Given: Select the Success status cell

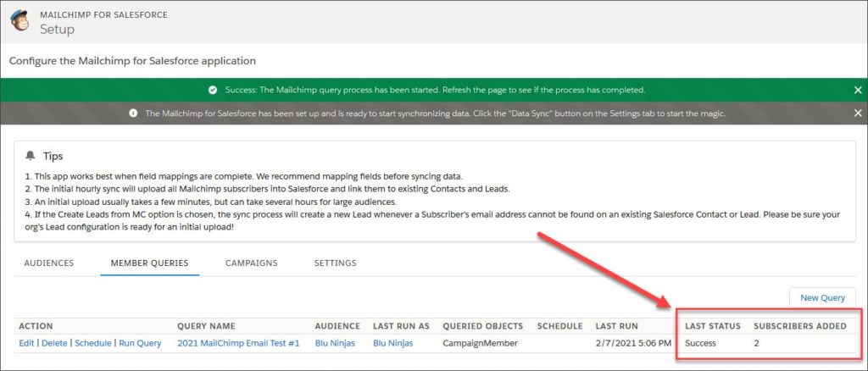Looking at the screenshot, I should (x=700, y=343).
